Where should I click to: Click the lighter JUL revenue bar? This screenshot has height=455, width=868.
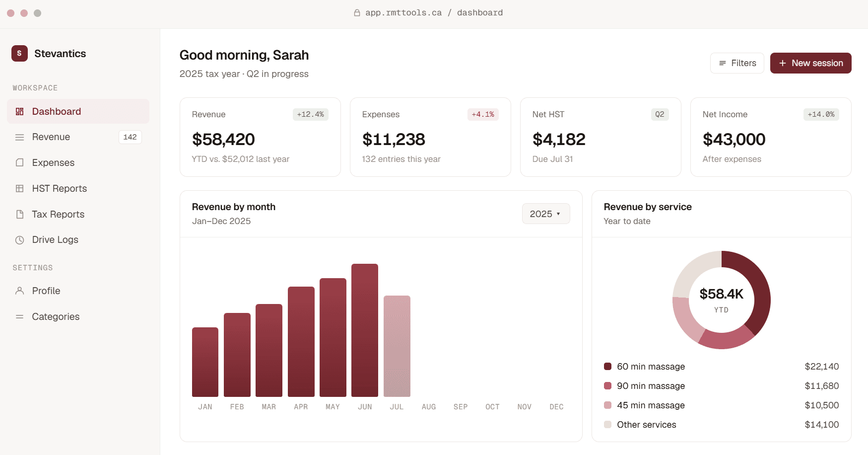(x=397, y=346)
